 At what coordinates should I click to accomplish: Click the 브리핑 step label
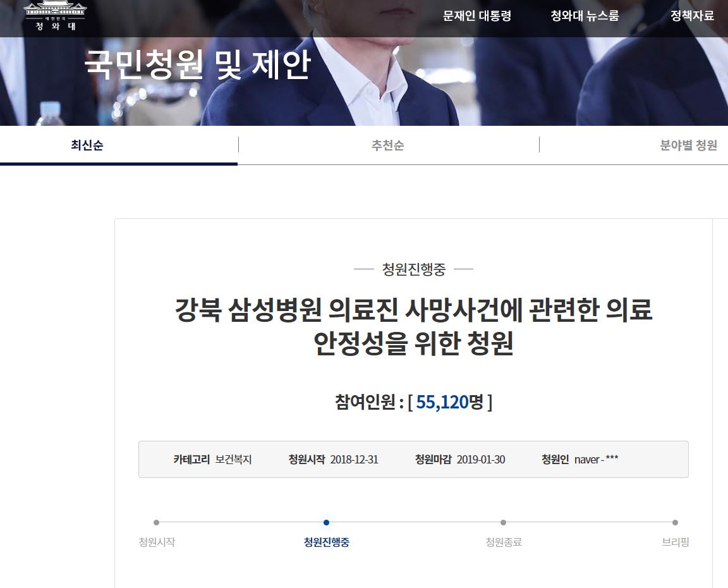click(x=675, y=542)
